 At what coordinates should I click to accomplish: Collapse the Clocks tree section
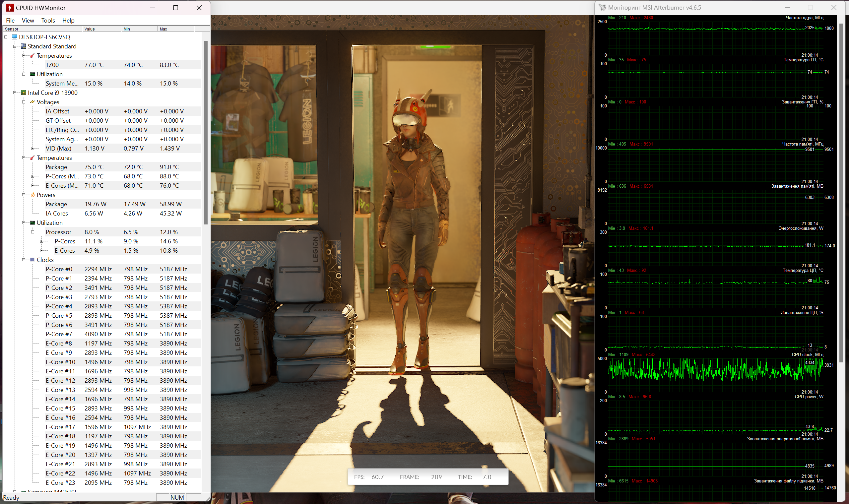click(x=24, y=260)
